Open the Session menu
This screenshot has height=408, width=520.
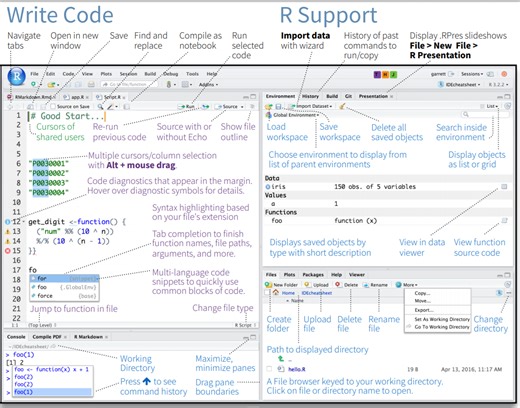pyautogui.click(x=128, y=74)
